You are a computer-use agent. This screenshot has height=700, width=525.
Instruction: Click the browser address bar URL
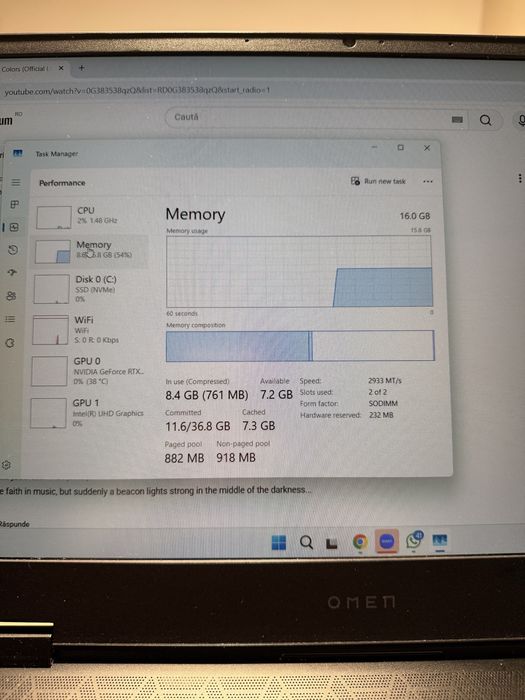pyautogui.click(x=137, y=91)
